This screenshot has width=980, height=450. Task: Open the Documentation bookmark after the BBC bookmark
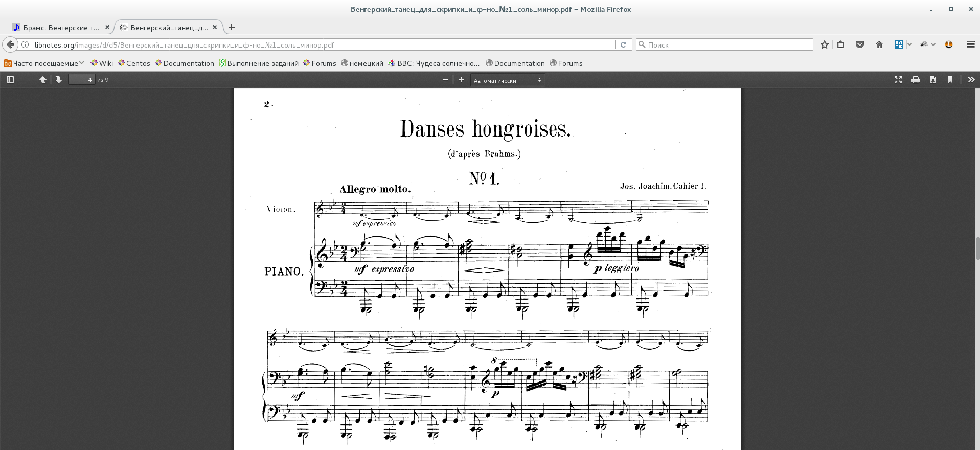(515, 63)
